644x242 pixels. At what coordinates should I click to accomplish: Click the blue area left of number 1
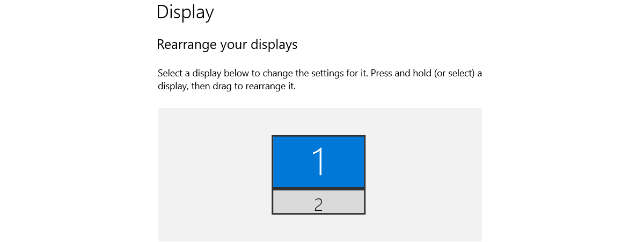290,161
